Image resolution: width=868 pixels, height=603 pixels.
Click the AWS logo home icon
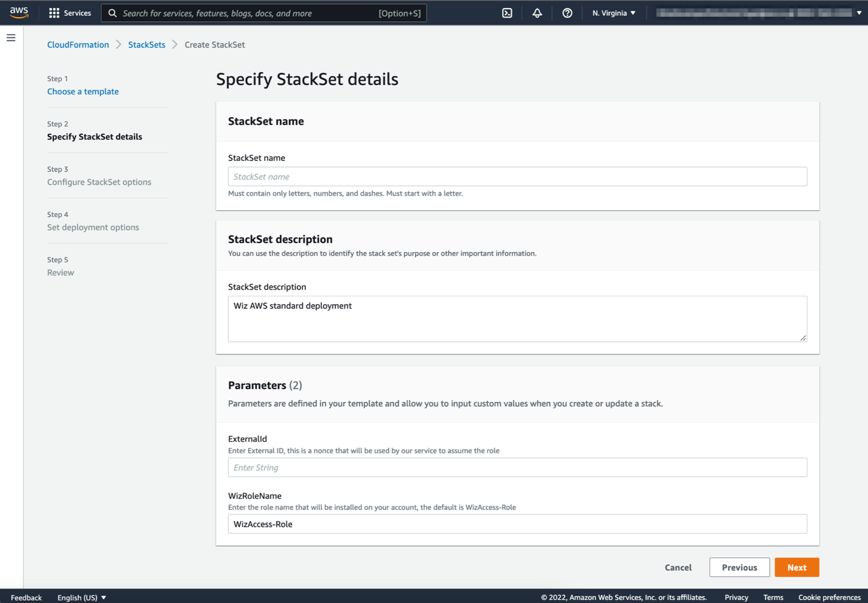(x=19, y=12)
